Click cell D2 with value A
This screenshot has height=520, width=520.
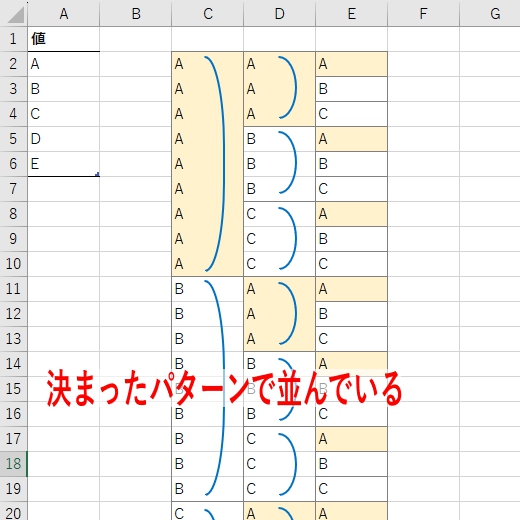pos(280,64)
